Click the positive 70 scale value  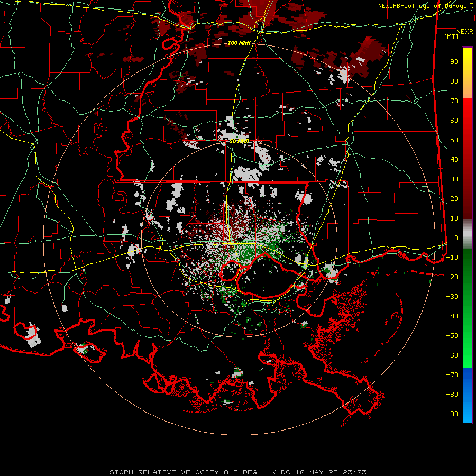pyautogui.click(x=454, y=101)
